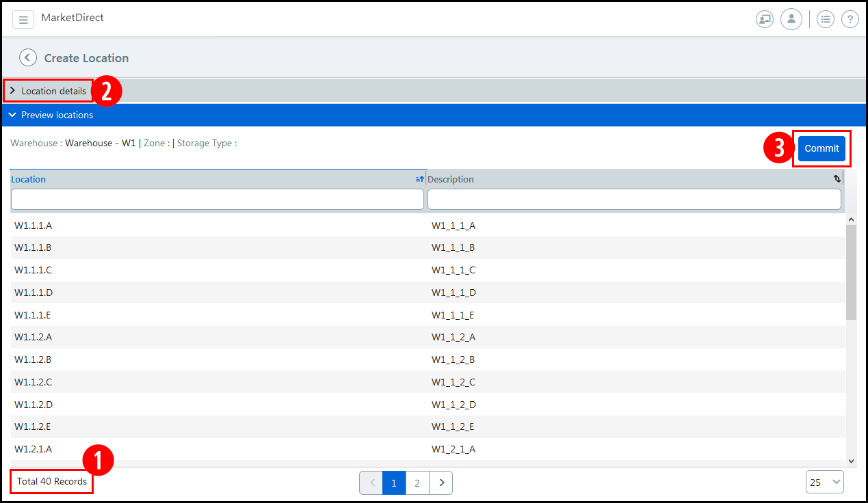Viewport: 868px width, 503px height.
Task: Sort by the Location column sort icon
Action: (x=420, y=179)
